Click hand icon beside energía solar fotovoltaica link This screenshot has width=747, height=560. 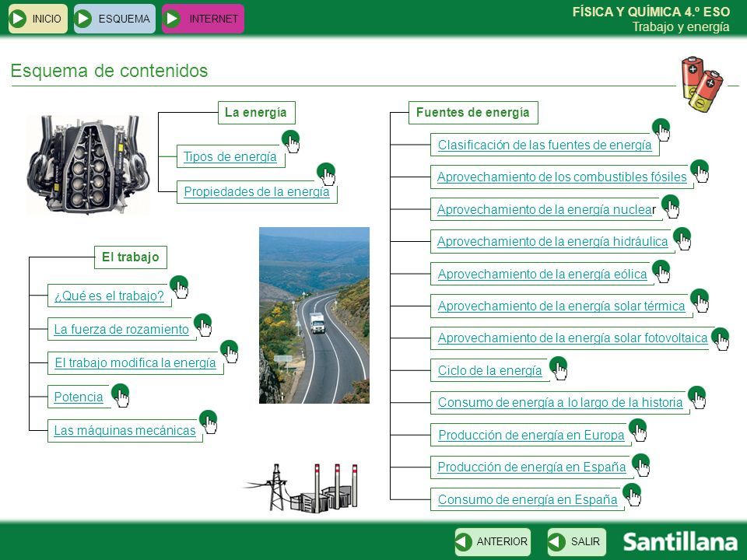pyautogui.click(x=721, y=339)
